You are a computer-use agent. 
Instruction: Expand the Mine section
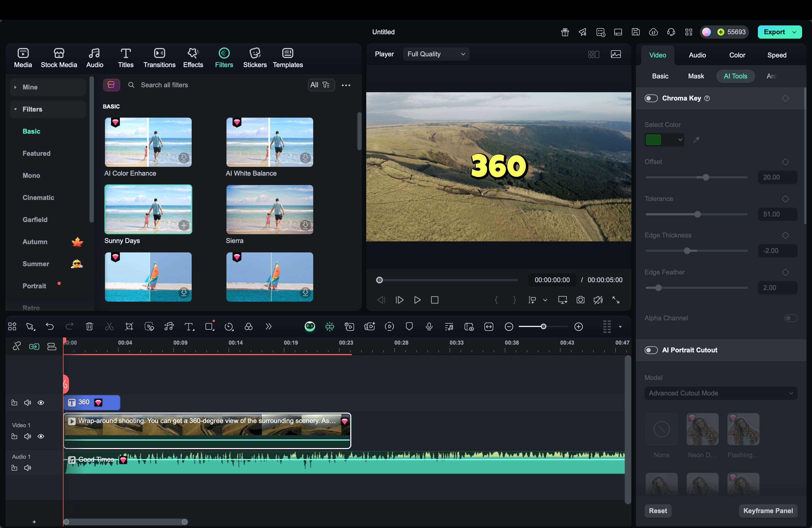tap(48, 87)
